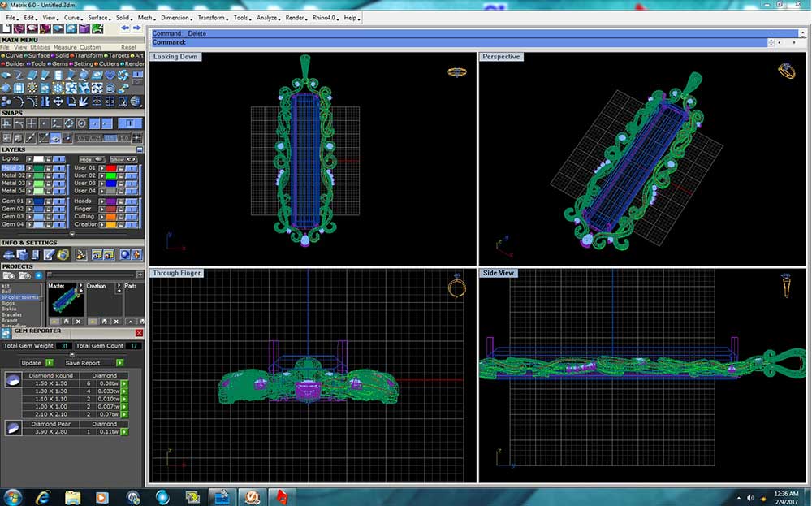Expand the Gem 01 layer arrow

pyautogui.click(x=29, y=201)
